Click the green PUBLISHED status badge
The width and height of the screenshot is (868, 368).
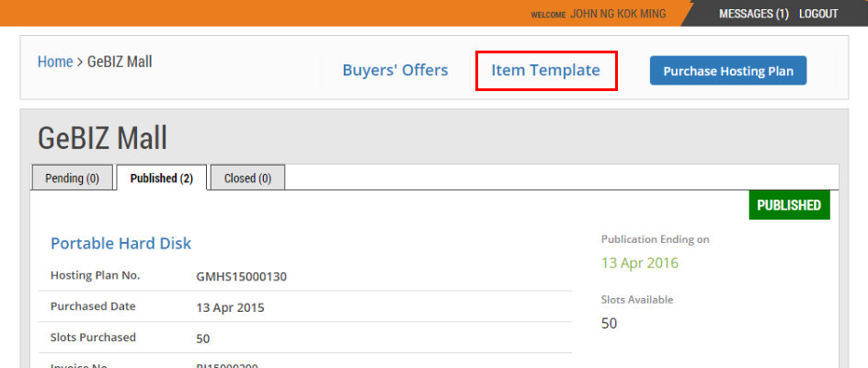click(x=789, y=205)
